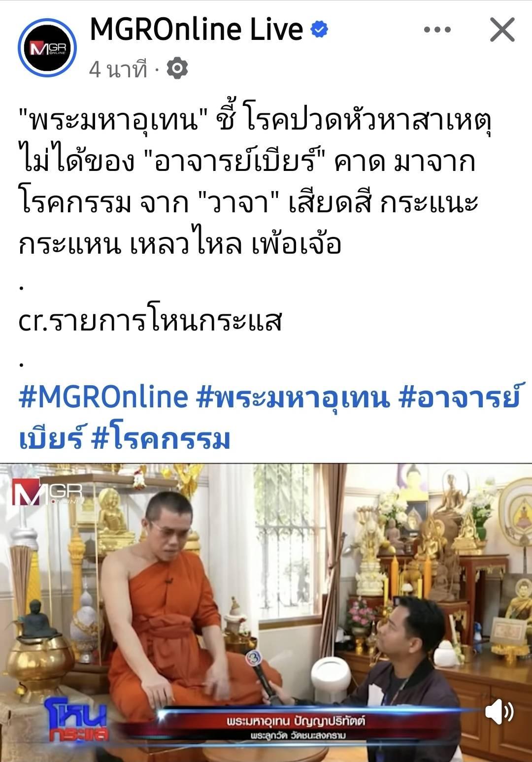Viewport: 532px width, 762px height.
Task: Open the #โรคกรรม hashtag
Action: pos(161,439)
